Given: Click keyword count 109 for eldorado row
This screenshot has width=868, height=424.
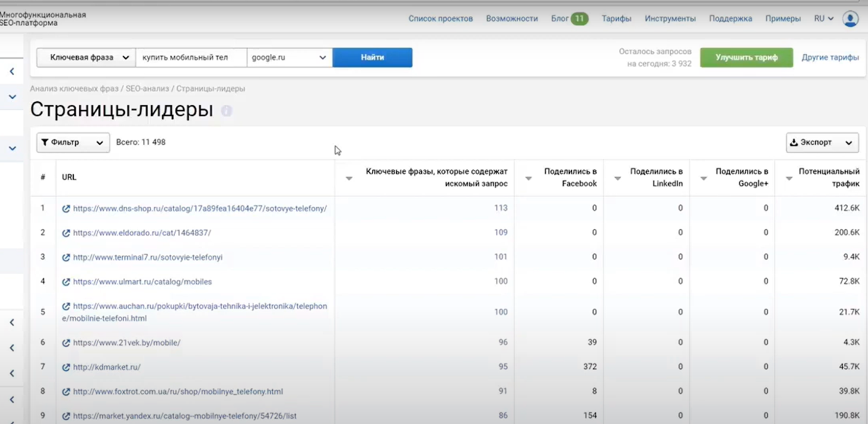Looking at the screenshot, I should 501,233.
